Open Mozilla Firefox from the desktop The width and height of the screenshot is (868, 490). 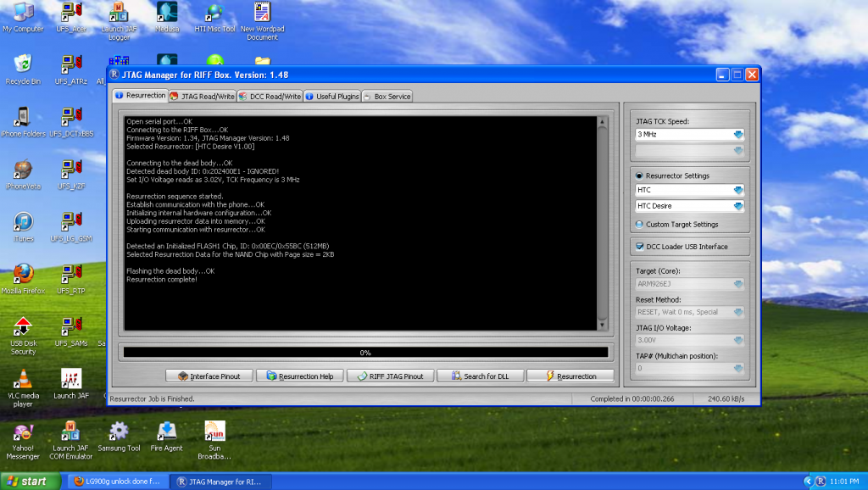[x=23, y=280]
